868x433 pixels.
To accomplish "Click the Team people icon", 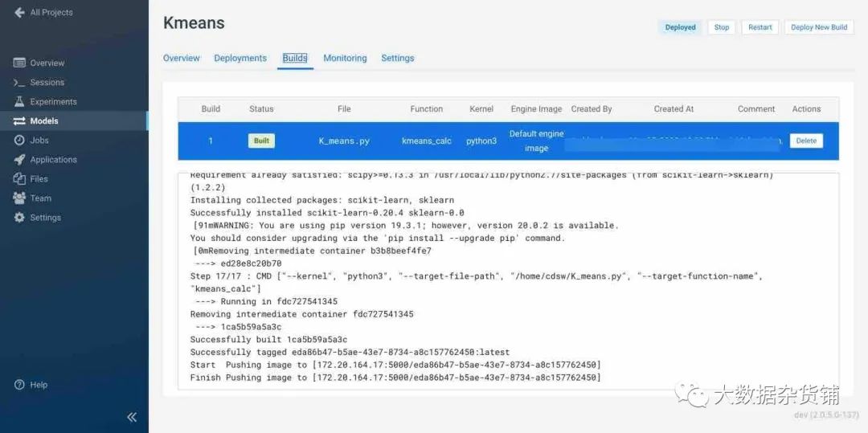I will pyautogui.click(x=19, y=198).
